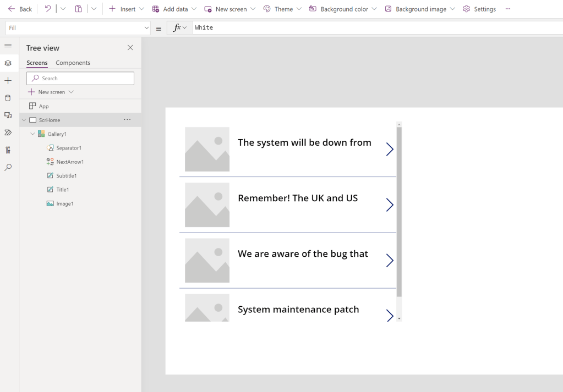This screenshot has height=392, width=563.
Task: Expand the ScrHome screen in tree view
Action: click(24, 119)
